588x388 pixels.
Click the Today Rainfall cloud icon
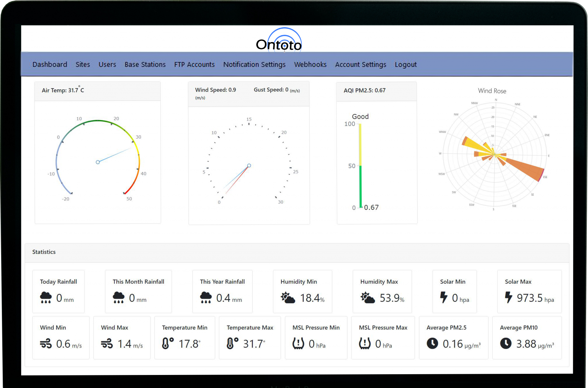pyautogui.click(x=46, y=297)
